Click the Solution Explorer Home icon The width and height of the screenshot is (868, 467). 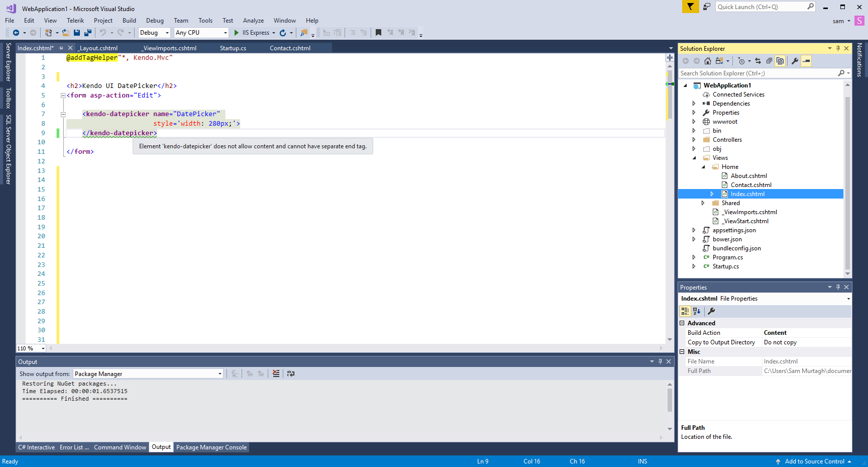[708, 61]
